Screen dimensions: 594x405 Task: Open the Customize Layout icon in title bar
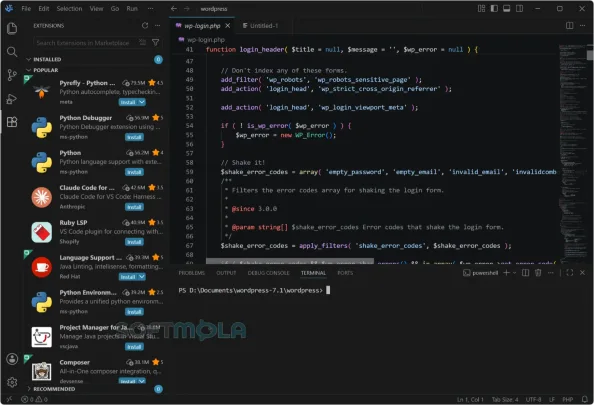(481, 8)
